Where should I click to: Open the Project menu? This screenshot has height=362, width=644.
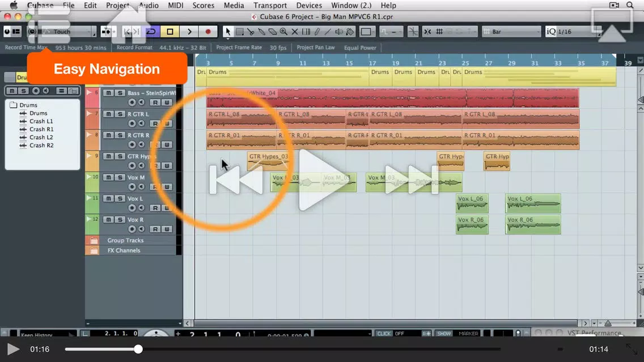117,5
